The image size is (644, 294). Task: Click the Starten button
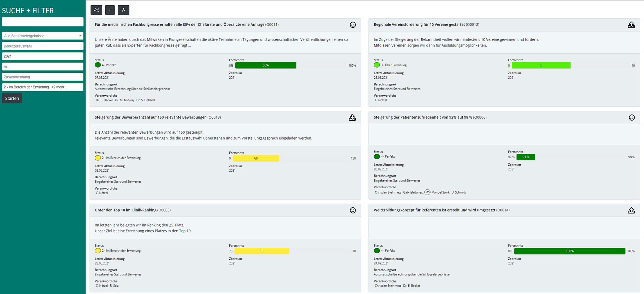click(12, 98)
